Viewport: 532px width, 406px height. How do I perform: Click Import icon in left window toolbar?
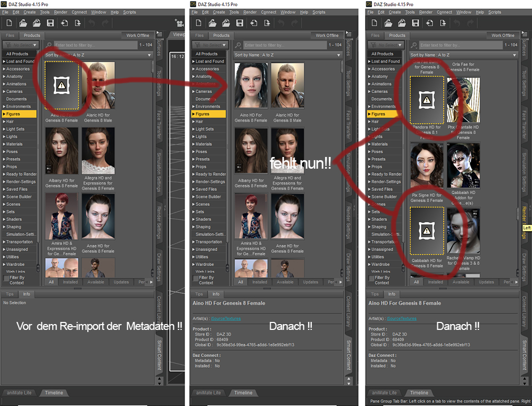click(x=64, y=23)
